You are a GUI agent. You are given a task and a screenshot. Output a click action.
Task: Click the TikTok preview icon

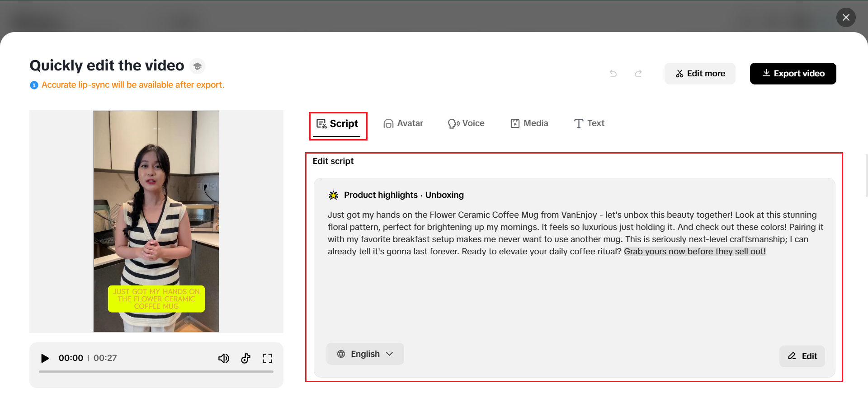[245, 358]
